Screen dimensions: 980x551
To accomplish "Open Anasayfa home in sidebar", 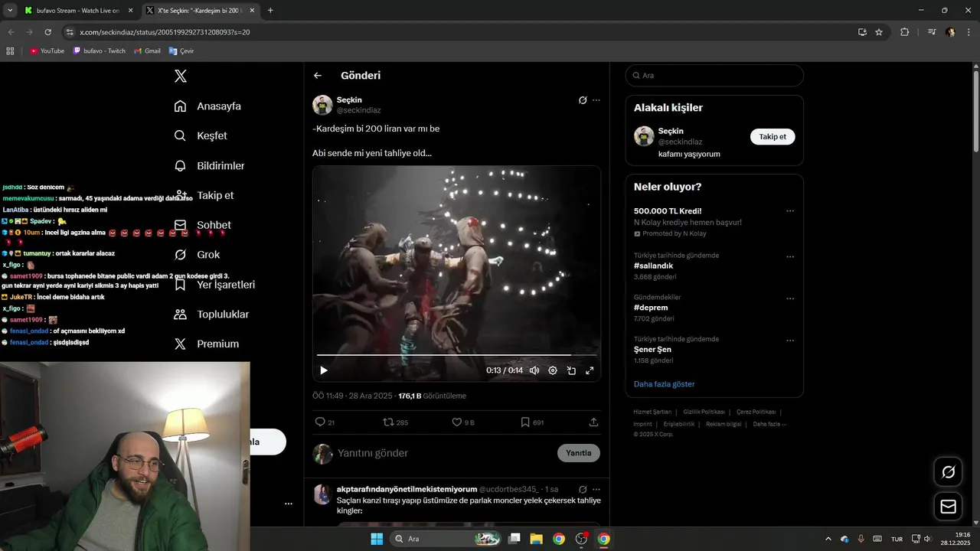I will pyautogui.click(x=207, y=106).
